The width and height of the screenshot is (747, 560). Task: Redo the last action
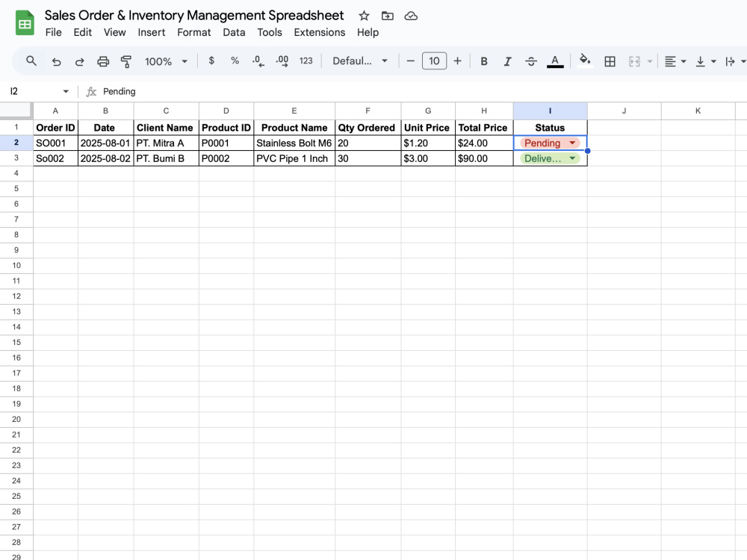[80, 61]
